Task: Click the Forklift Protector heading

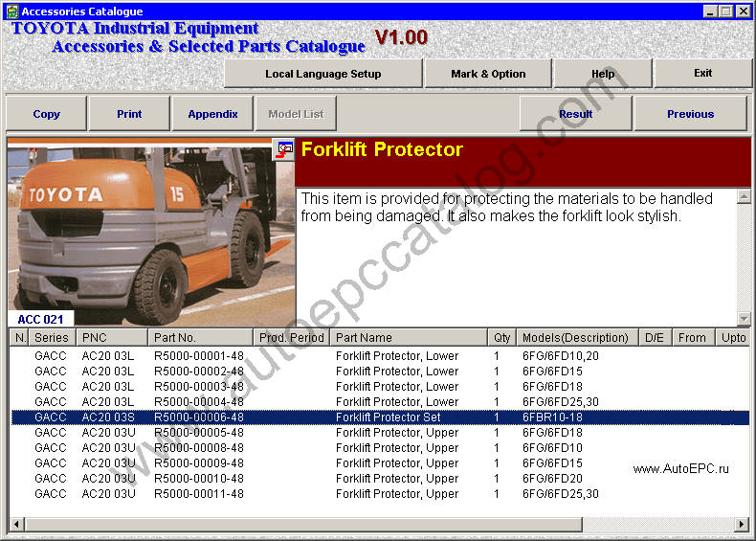Action: tap(382, 149)
